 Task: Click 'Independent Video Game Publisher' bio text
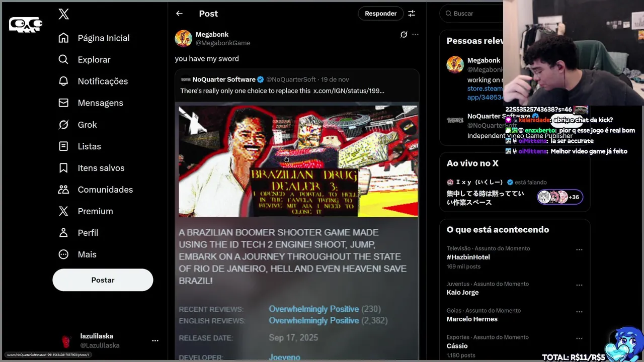[x=520, y=136]
